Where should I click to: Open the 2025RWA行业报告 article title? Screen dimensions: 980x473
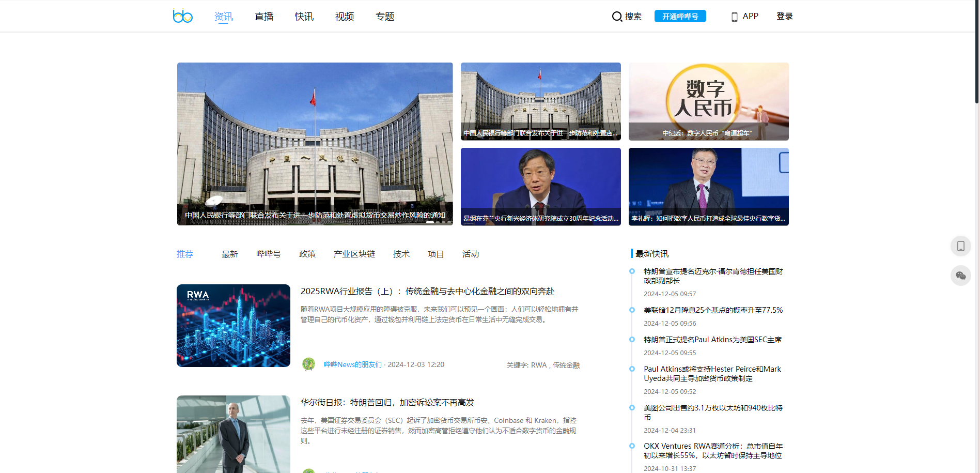[x=427, y=291]
